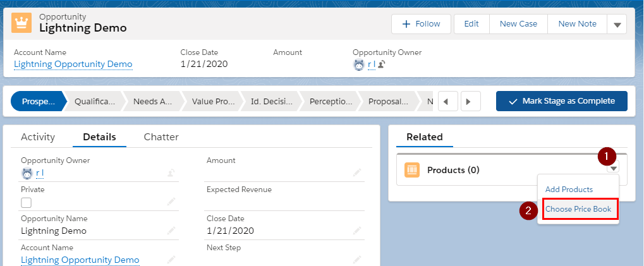The image size is (644, 266).
Task: Select Add Products menu option
Action: (569, 190)
